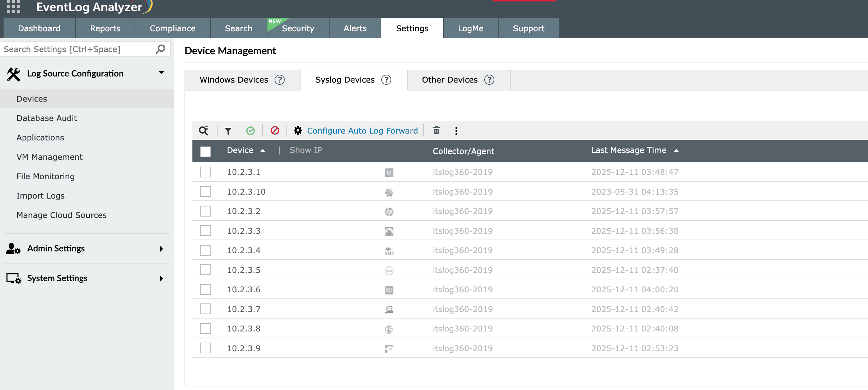The image size is (868, 390).
Task: Check the box for device 10.2.3.4
Action: (206, 250)
